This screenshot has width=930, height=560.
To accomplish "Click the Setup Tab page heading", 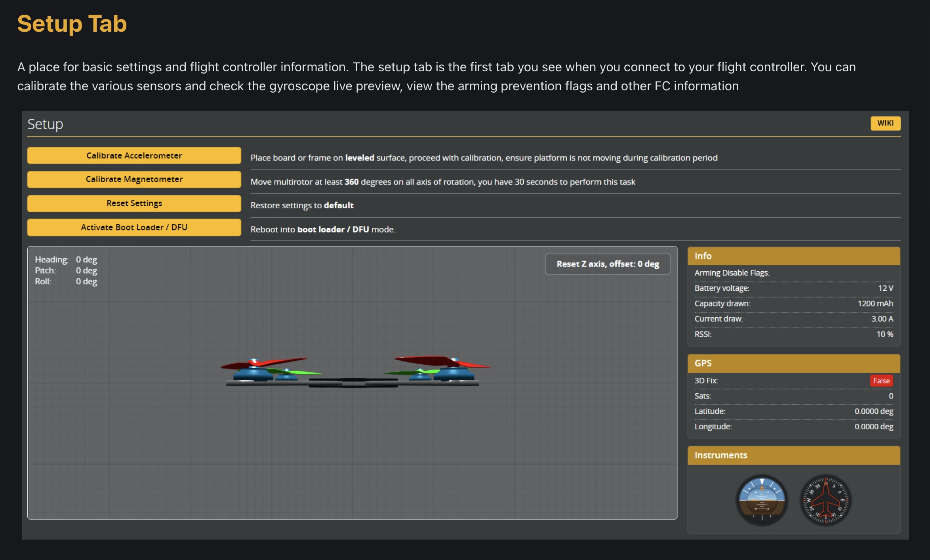I will pyautogui.click(x=72, y=24).
